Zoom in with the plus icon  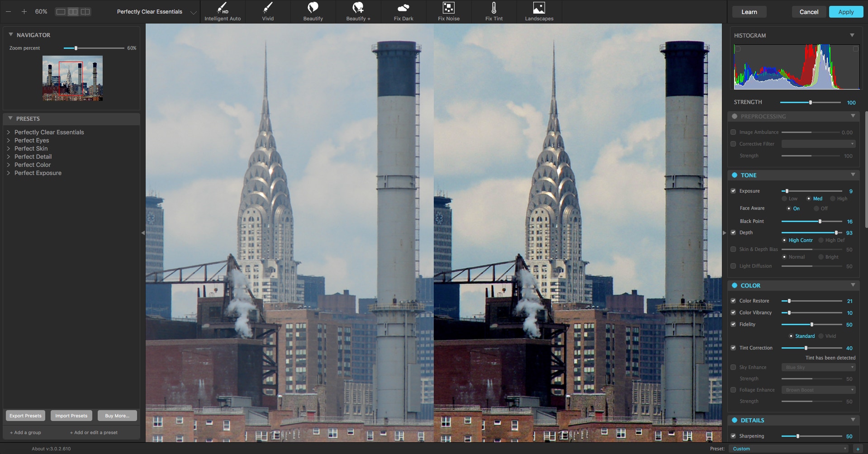pyautogui.click(x=24, y=11)
